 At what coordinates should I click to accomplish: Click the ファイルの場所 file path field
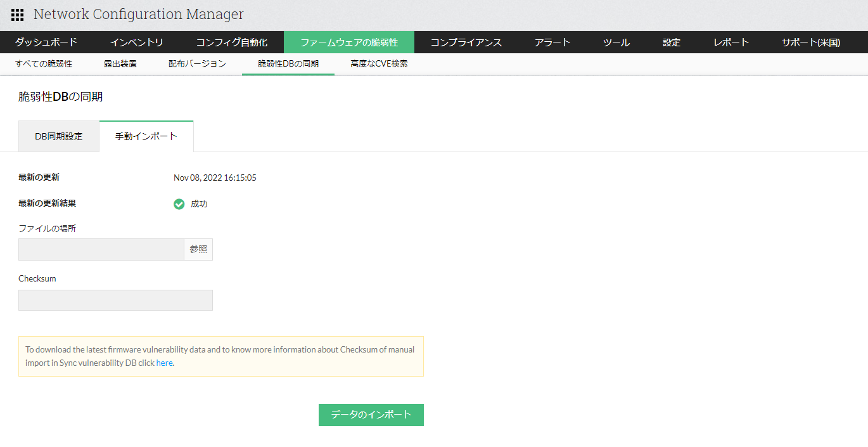click(x=101, y=249)
